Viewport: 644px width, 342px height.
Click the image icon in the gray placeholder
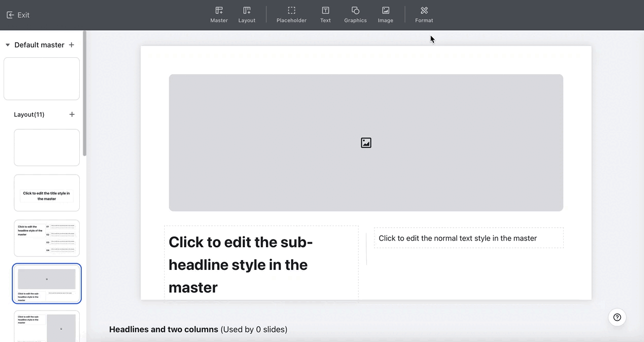[x=366, y=143]
